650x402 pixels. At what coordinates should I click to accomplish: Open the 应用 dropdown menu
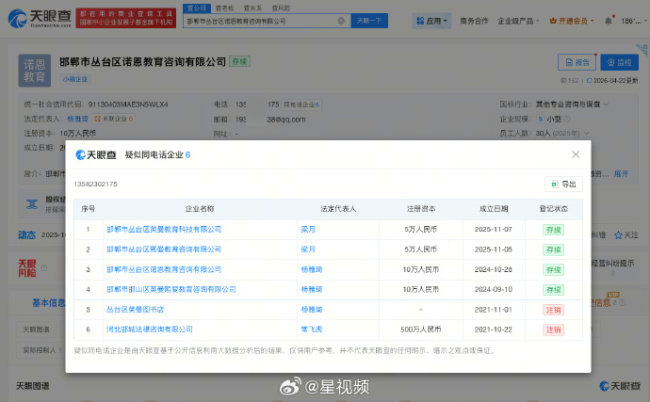coord(432,21)
